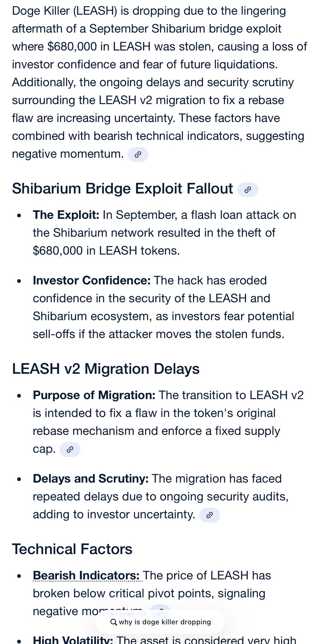The height and width of the screenshot is (644, 320).
Task: Click "Doge Killer (LEASH)" in the opening sentence
Action: click(64, 11)
